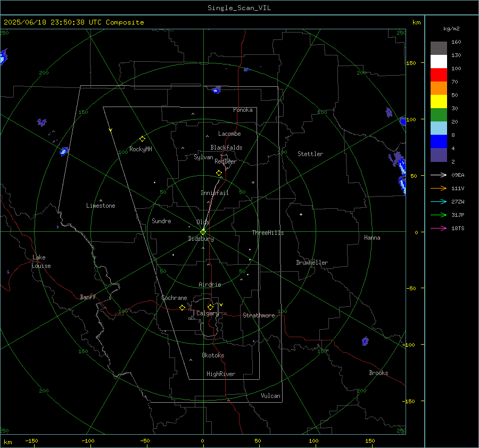Click the kg/m2 units label
This screenshot has height=448, width=479.
click(451, 29)
